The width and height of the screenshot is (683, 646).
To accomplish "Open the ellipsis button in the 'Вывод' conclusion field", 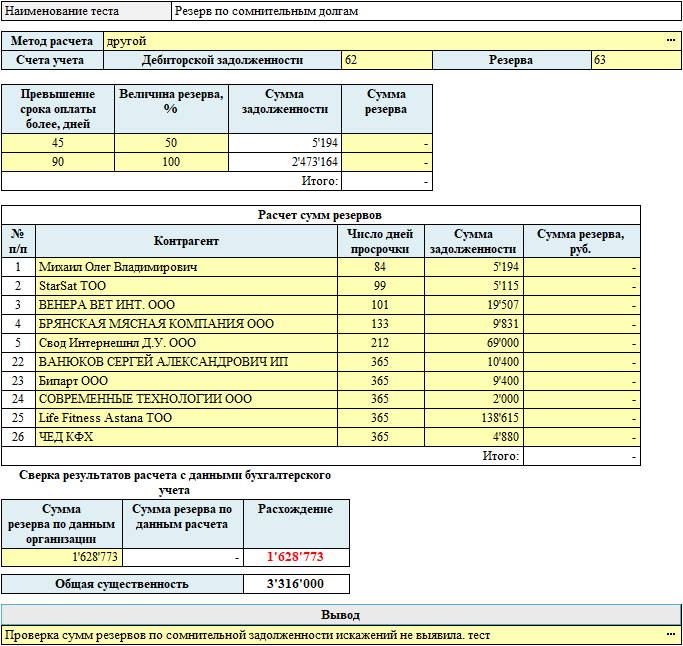I will (x=670, y=635).
